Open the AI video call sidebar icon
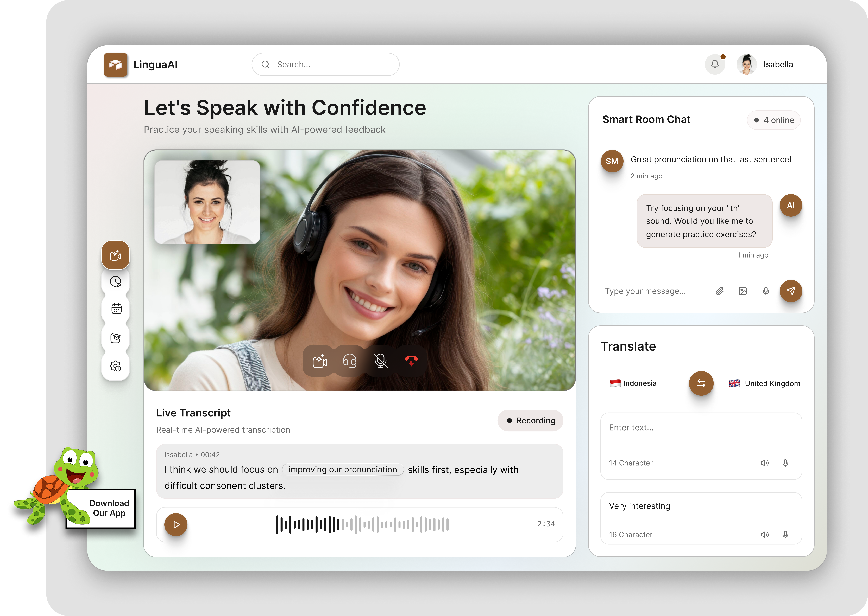 point(116,255)
